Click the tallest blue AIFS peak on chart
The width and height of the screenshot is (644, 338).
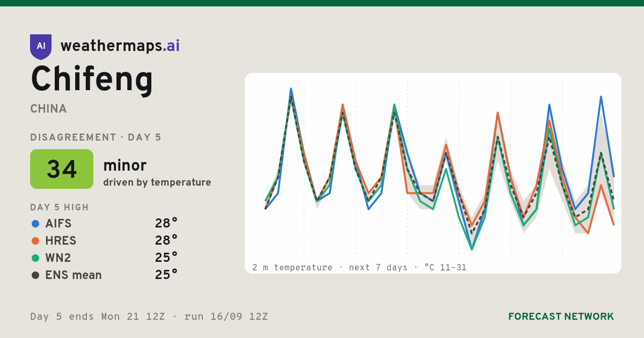click(291, 89)
